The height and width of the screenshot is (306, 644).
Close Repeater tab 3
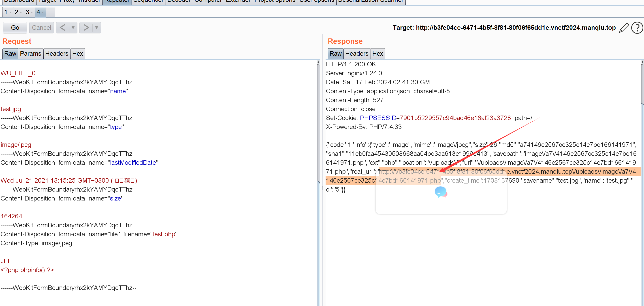coord(32,12)
